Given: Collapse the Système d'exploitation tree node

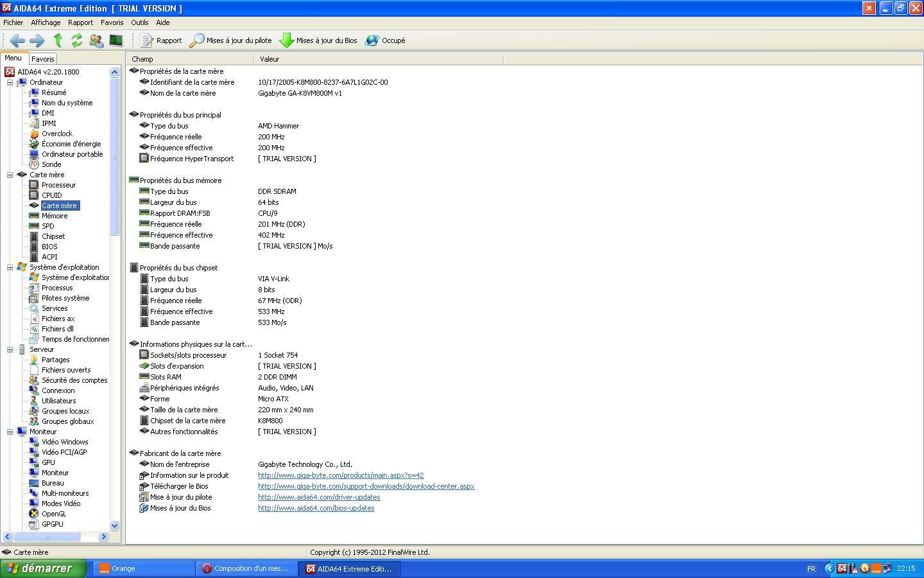Looking at the screenshot, I should pyautogui.click(x=10, y=267).
